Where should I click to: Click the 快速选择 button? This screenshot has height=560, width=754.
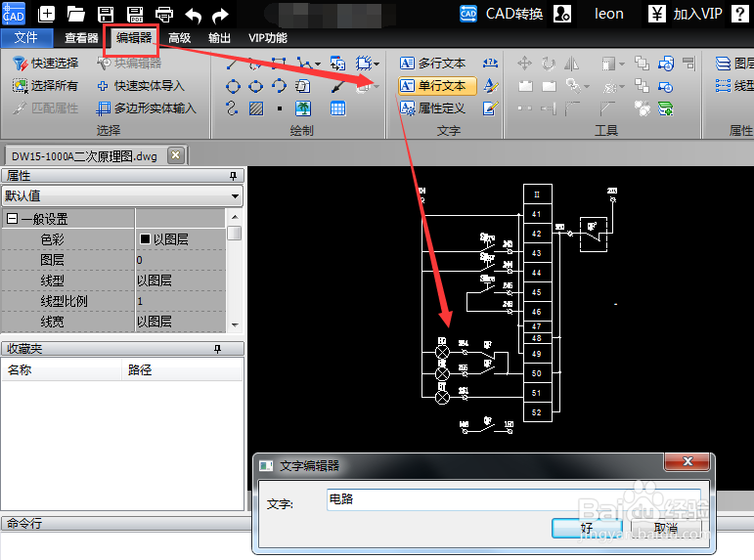pyautogui.click(x=46, y=63)
